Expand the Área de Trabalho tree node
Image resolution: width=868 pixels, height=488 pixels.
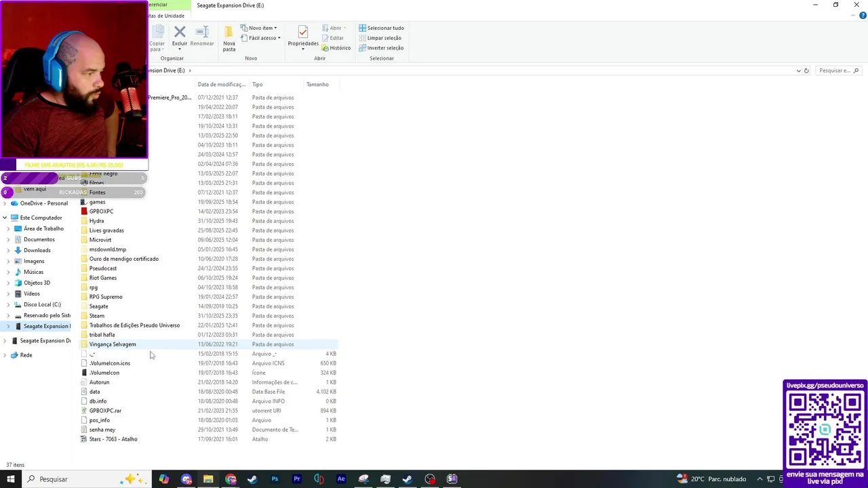[x=8, y=228]
